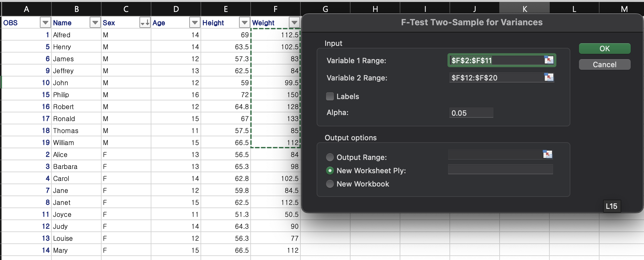Viewport: 644px width, 260px height.
Task: Select the Output Range radio option
Action: click(x=330, y=157)
